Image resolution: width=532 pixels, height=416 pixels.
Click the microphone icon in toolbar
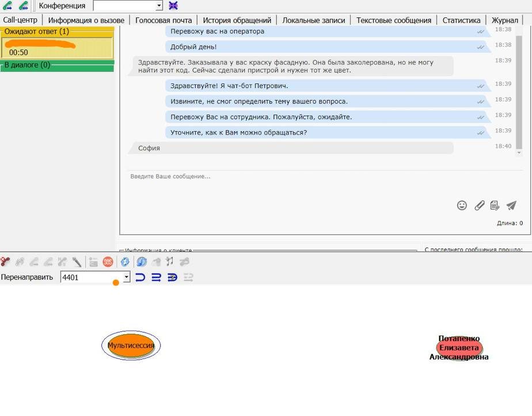click(77, 262)
